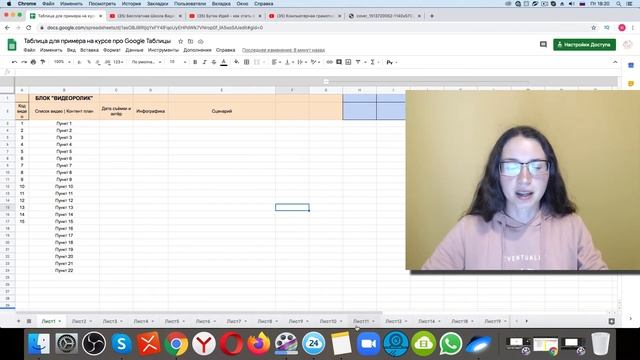Viewport: 640px width, 360px height.
Task: Toggle italic formatting
Action: [x=204, y=62]
